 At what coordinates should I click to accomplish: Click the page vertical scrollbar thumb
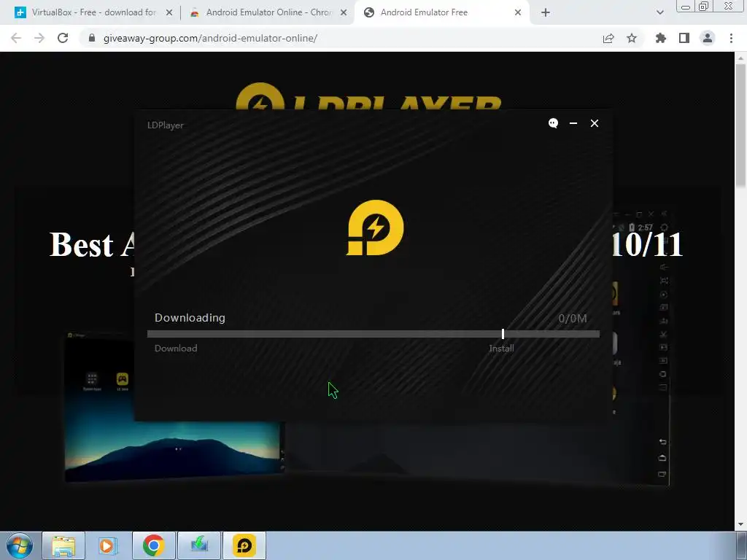(740, 125)
